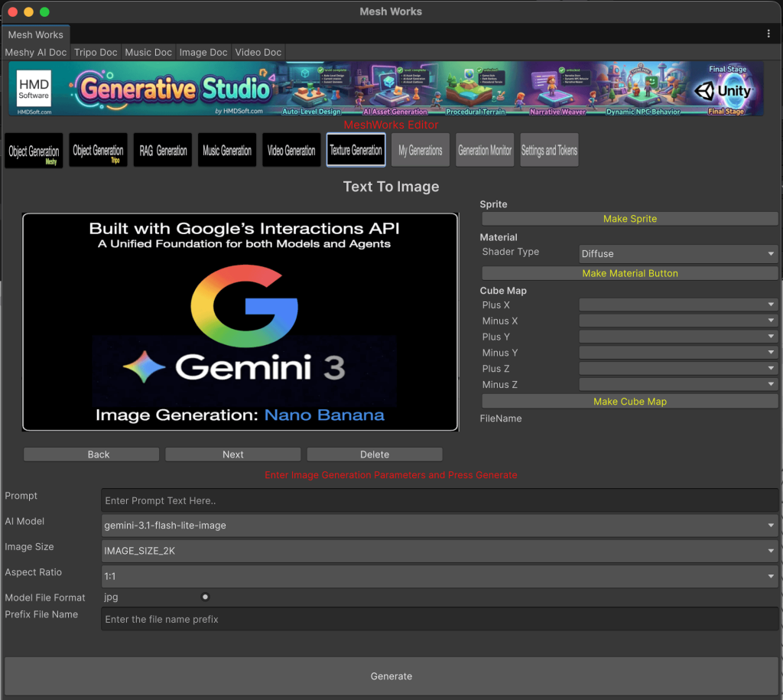Open the Plus X cube map dropdown
Viewport: 783px width, 700px height.
pyautogui.click(x=678, y=304)
